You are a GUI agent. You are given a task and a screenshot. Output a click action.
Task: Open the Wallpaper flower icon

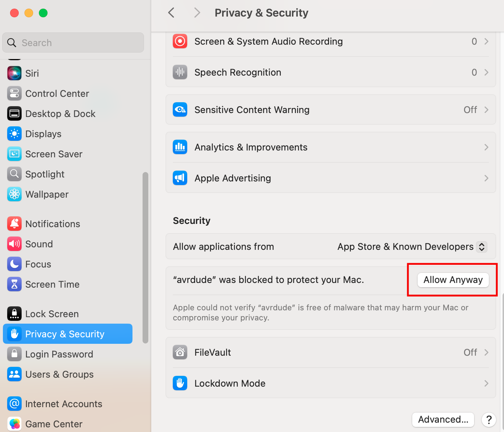pyautogui.click(x=14, y=194)
